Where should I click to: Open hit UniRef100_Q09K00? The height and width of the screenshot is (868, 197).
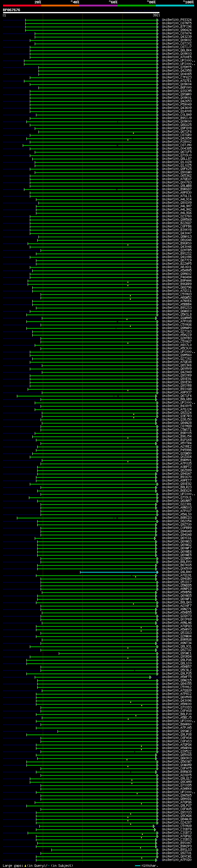click(176, 121)
